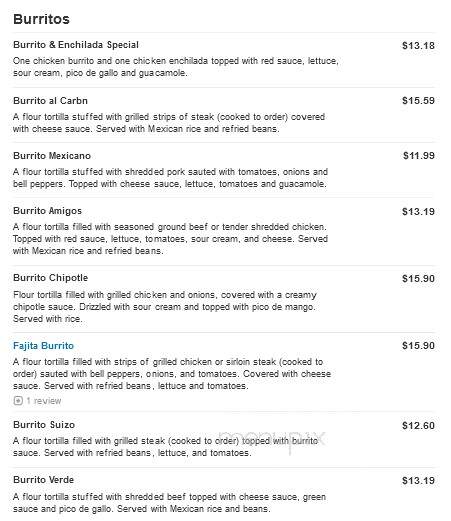Select the Burrito & Enchilada Special title
Viewport: 451px width, 521px height.
click(x=76, y=45)
